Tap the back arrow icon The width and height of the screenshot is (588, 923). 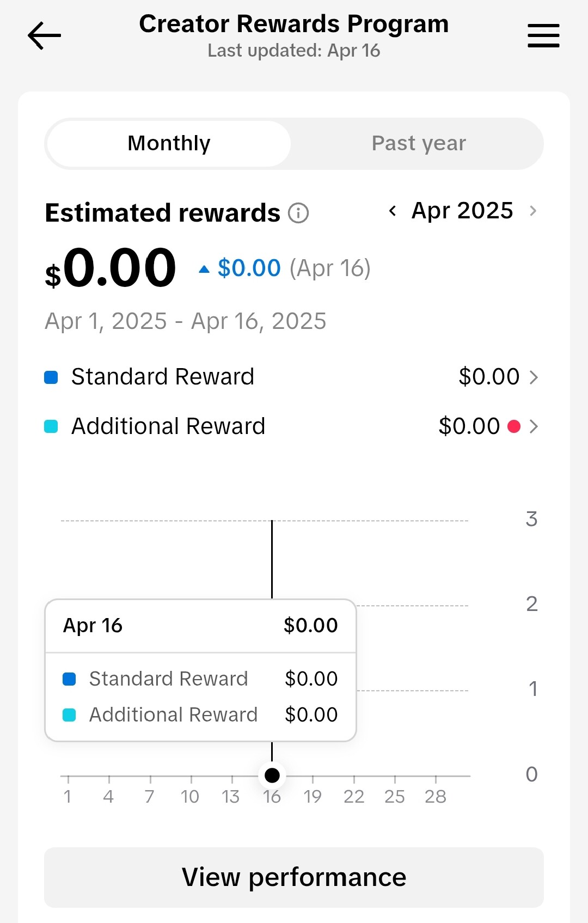coord(44,36)
